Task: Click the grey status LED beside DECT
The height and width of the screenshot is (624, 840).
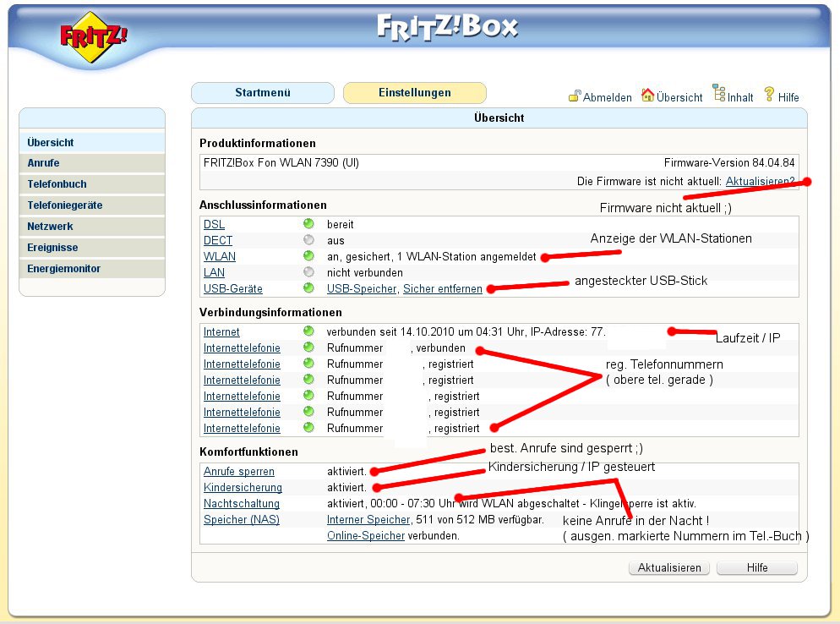Action: pyautogui.click(x=308, y=239)
